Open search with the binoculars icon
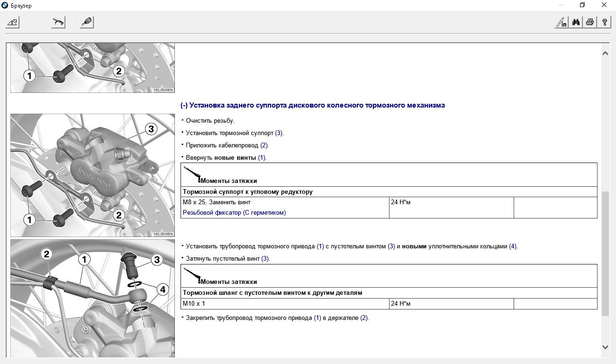The image size is (616, 364). pyautogui.click(x=576, y=22)
